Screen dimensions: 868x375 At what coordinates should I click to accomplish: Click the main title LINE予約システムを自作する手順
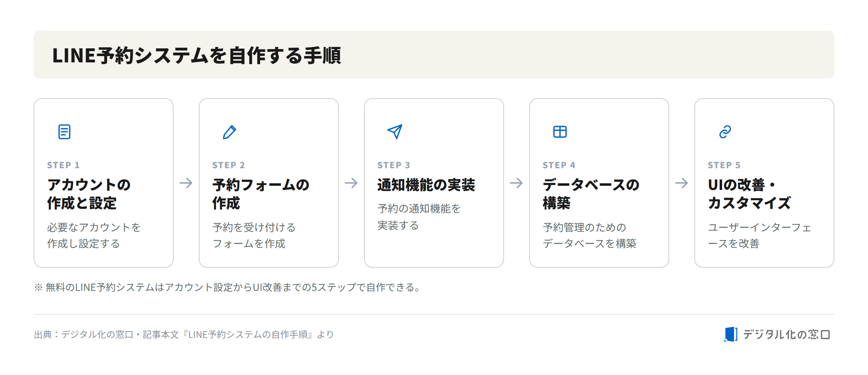tap(197, 55)
